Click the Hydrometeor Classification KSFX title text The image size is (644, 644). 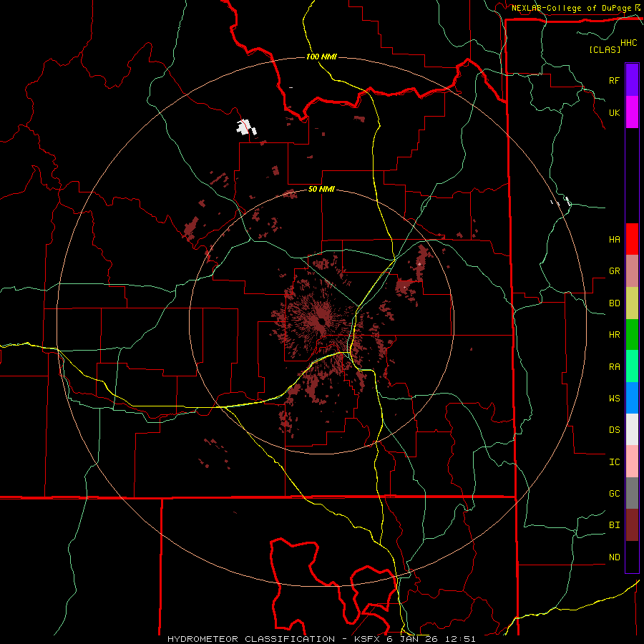pyautogui.click(x=321, y=639)
